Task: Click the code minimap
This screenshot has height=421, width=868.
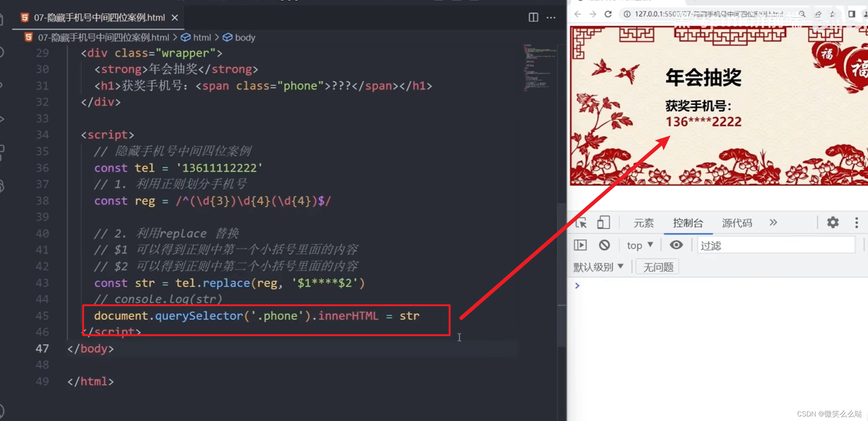Action: (539, 67)
